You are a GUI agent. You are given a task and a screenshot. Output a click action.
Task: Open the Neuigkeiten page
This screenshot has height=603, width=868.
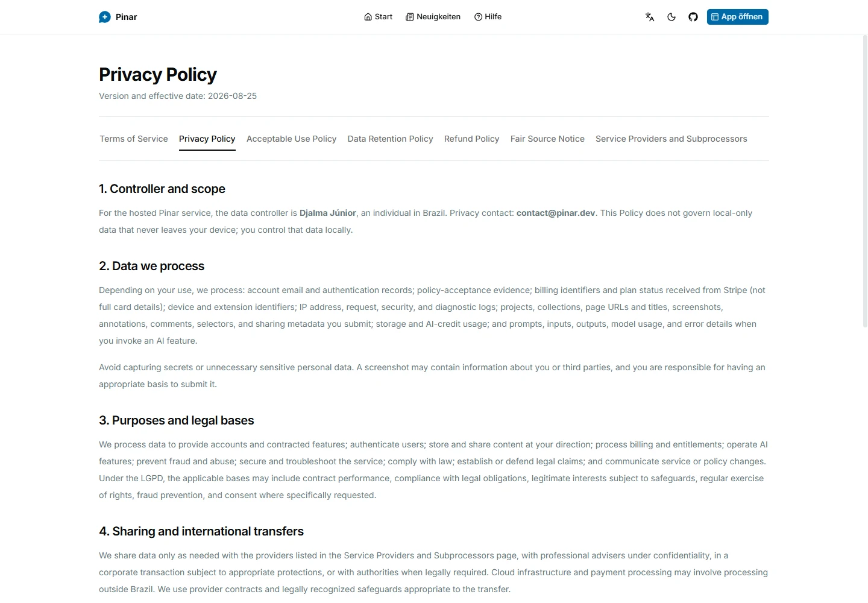pos(433,17)
